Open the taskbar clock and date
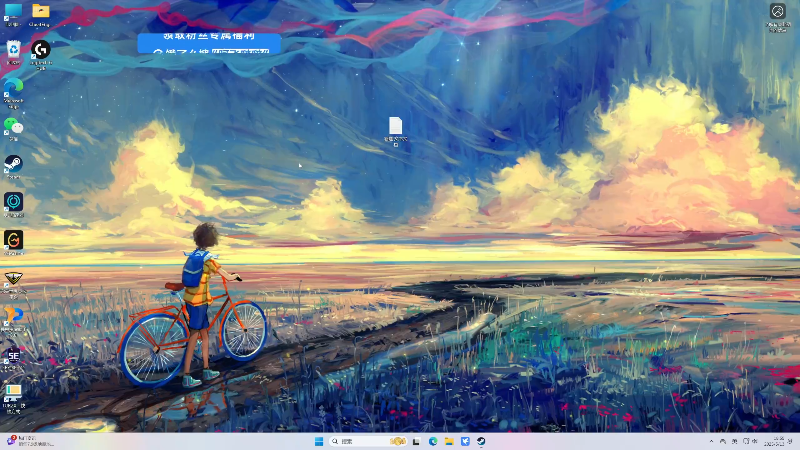The image size is (800, 450). tap(775, 441)
